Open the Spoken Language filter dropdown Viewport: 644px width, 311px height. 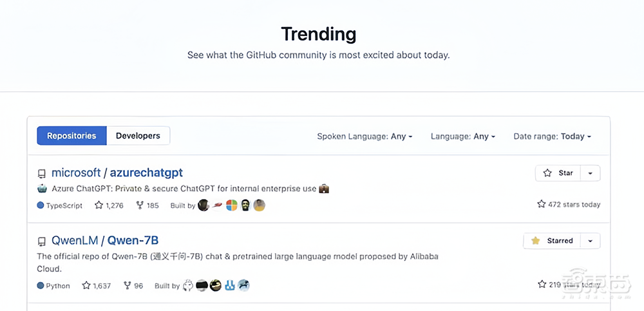pyautogui.click(x=365, y=137)
